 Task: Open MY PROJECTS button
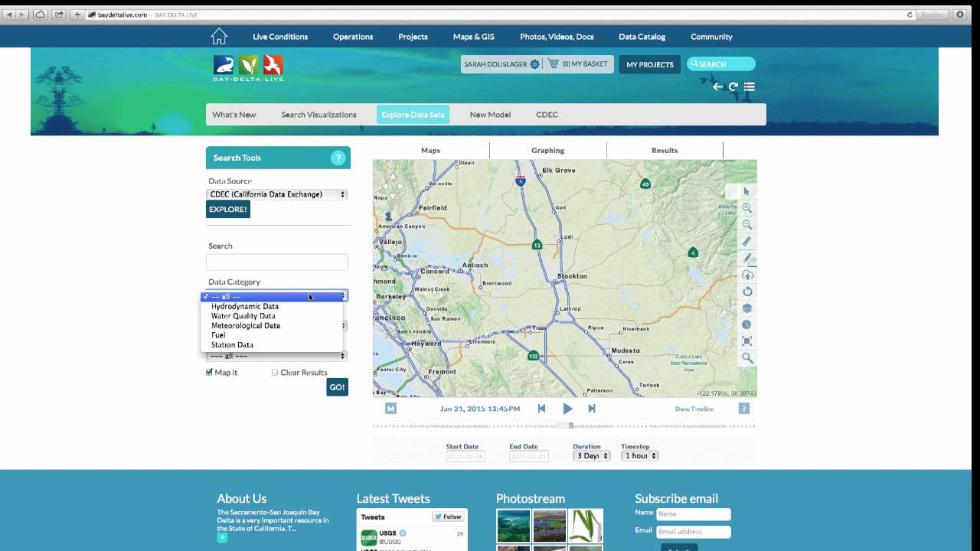point(649,64)
